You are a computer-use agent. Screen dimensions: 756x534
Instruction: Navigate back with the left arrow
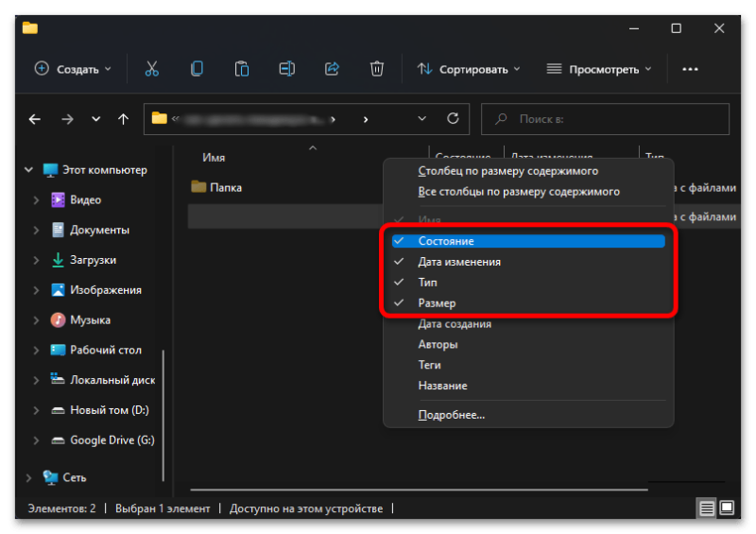pos(35,119)
